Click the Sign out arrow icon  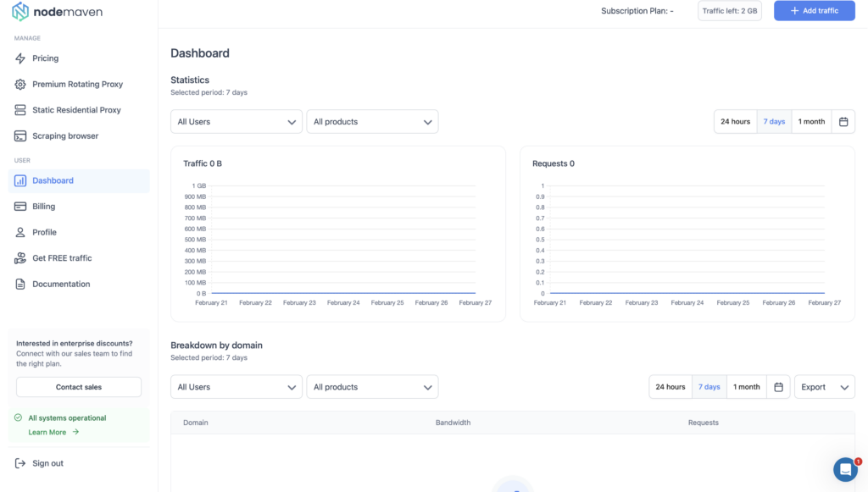(x=20, y=463)
